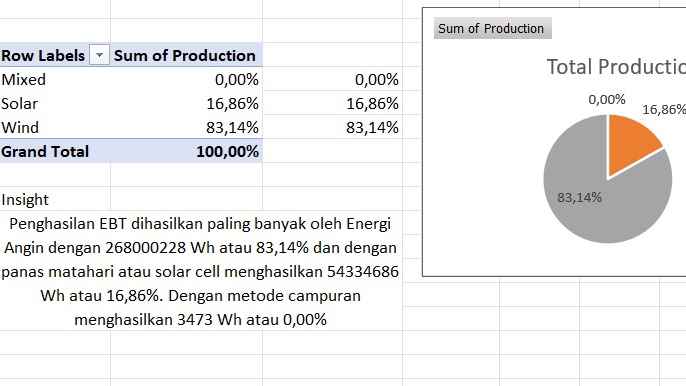686x386 pixels.
Task: Click the Total Production chart title
Action: click(616, 67)
